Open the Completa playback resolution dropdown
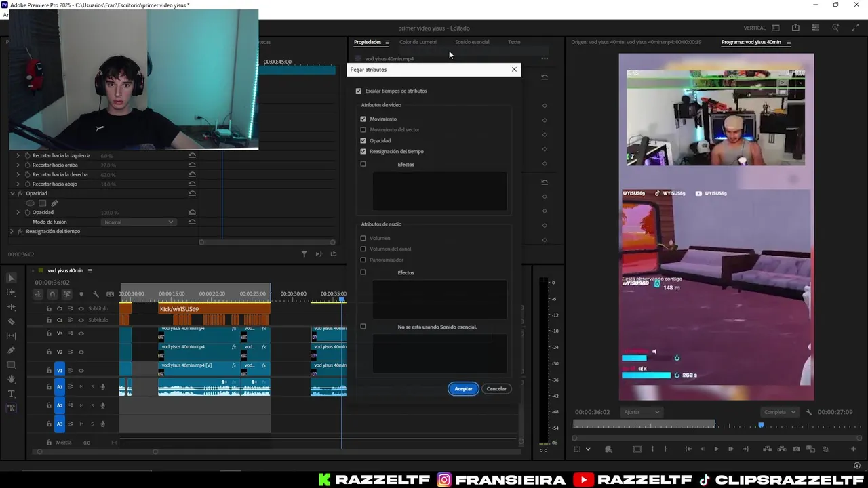 coord(780,412)
